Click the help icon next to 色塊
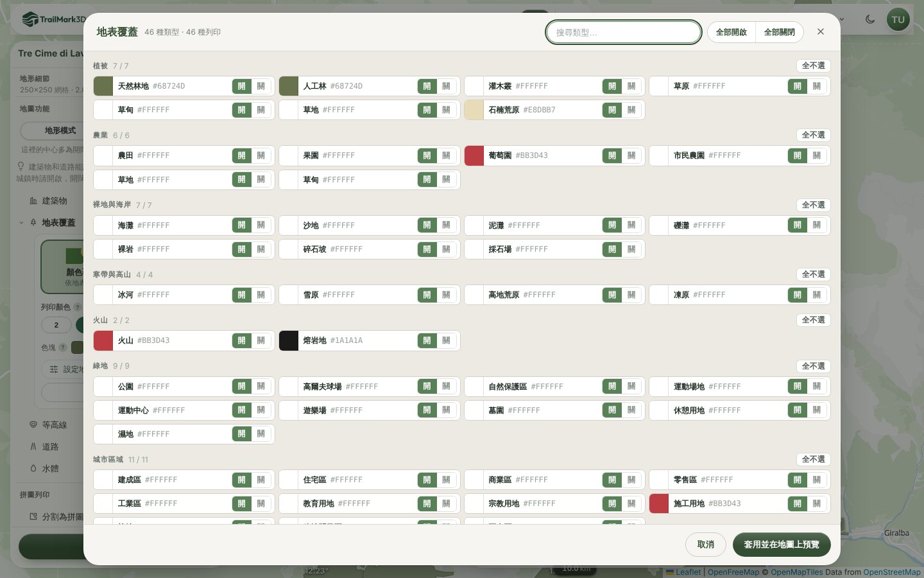 tap(63, 347)
